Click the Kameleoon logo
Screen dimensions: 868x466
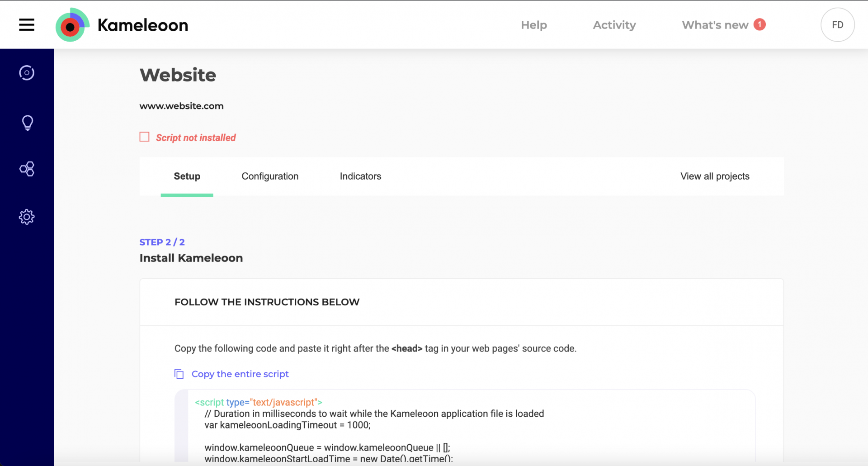pyautogui.click(x=72, y=25)
